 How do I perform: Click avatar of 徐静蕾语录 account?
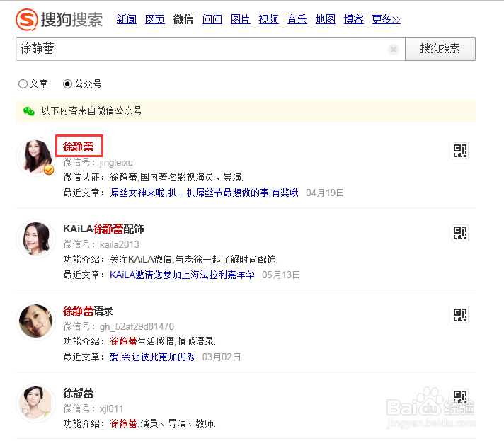35,321
